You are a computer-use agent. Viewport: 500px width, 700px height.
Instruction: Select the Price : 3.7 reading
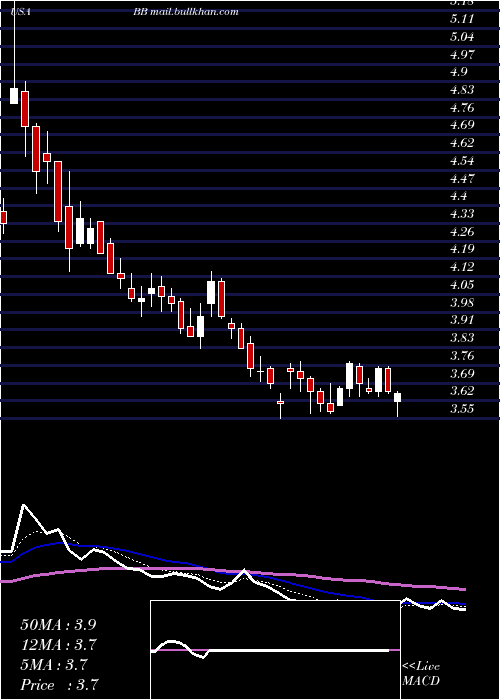click(59, 685)
